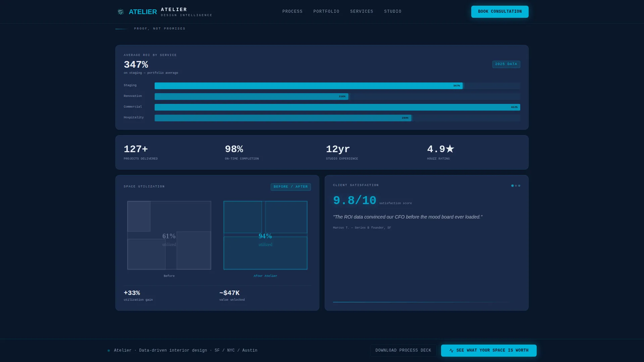Click the Staging ROI bar
644x362 pixels.
tap(309, 86)
